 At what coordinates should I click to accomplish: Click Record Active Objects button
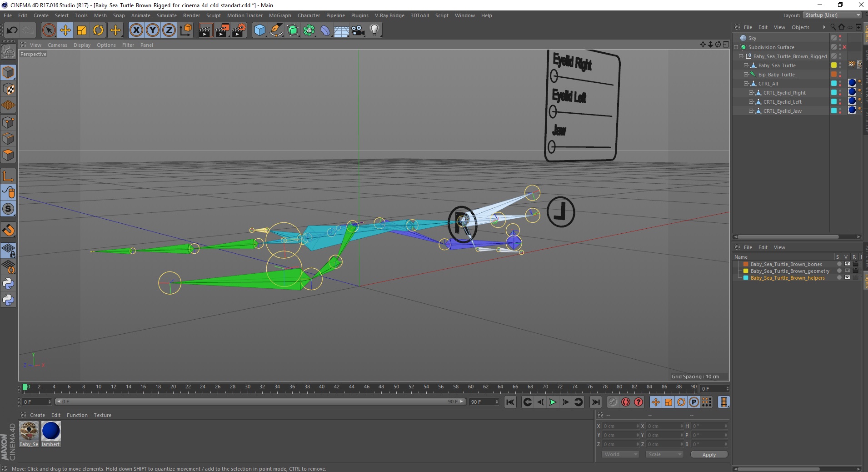[613, 402]
